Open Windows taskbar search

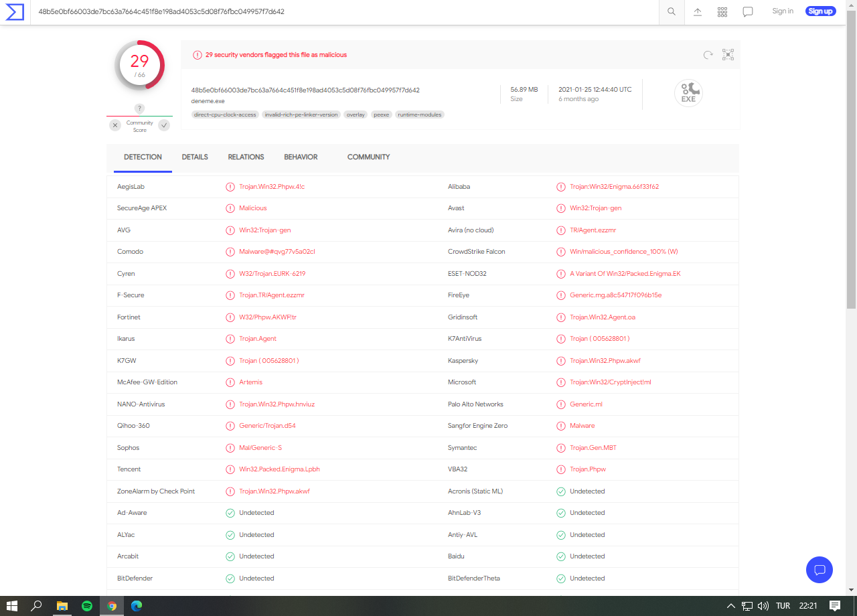click(37, 606)
